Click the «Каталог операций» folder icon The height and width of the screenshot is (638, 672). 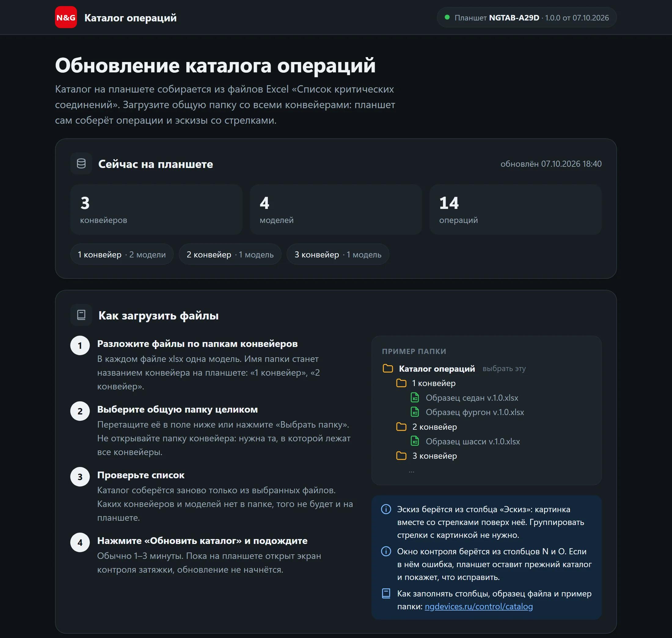click(388, 368)
